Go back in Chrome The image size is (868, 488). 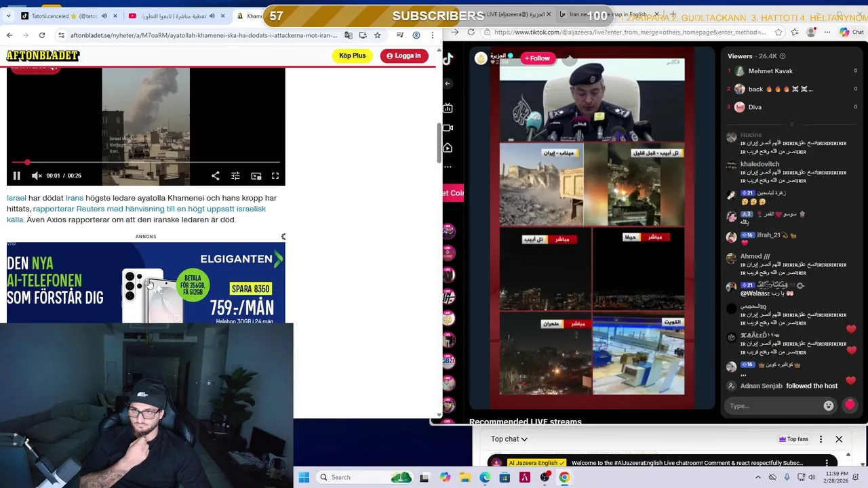(x=9, y=35)
